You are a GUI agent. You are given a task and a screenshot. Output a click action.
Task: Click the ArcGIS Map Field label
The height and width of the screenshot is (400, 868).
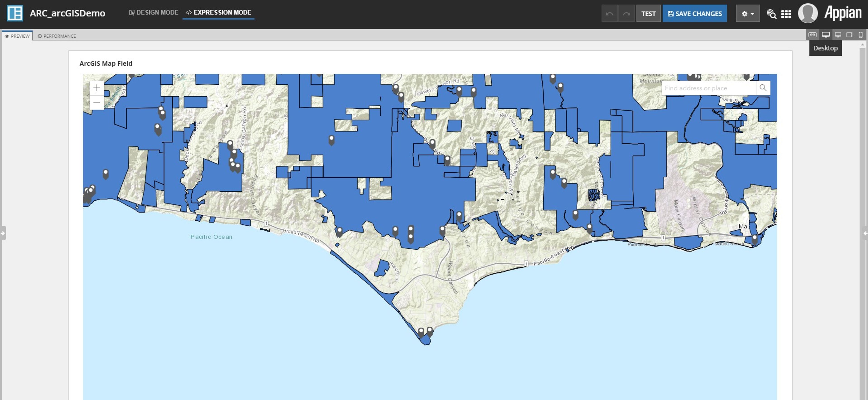pos(106,63)
